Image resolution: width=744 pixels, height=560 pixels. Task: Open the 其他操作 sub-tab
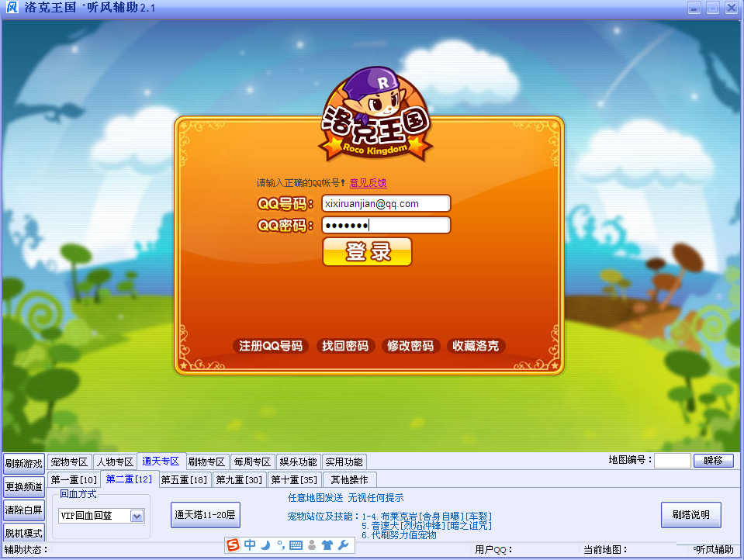[x=350, y=480]
